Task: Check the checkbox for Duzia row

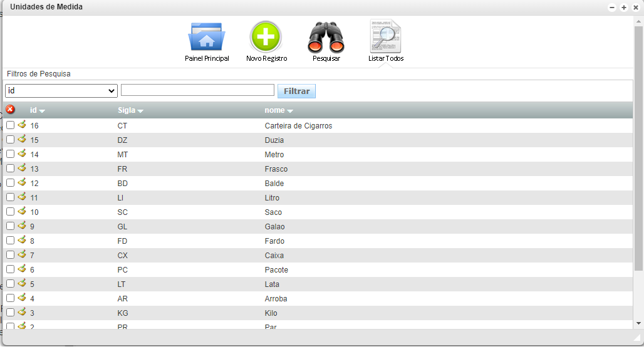Action: pos(10,140)
